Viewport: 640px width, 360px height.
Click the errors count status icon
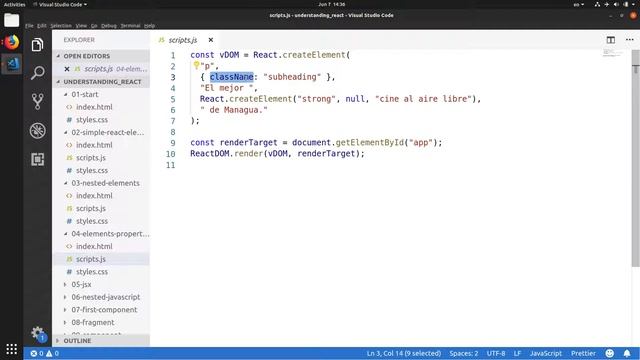point(37,353)
